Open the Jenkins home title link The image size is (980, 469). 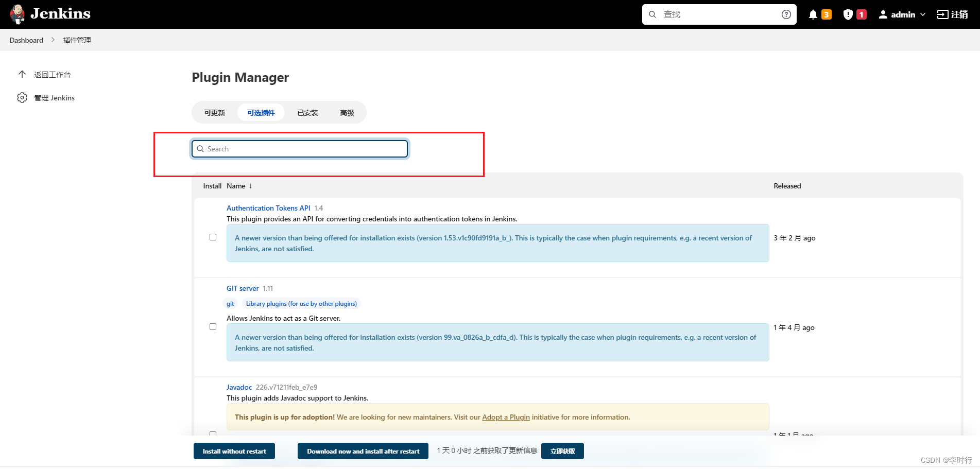pyautogui.click(x=60, y=14)
